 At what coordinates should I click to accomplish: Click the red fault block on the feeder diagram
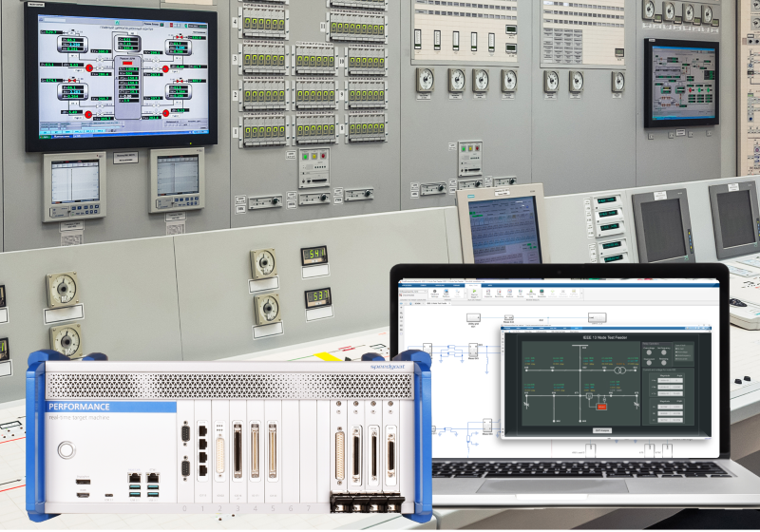coord(601,407)
